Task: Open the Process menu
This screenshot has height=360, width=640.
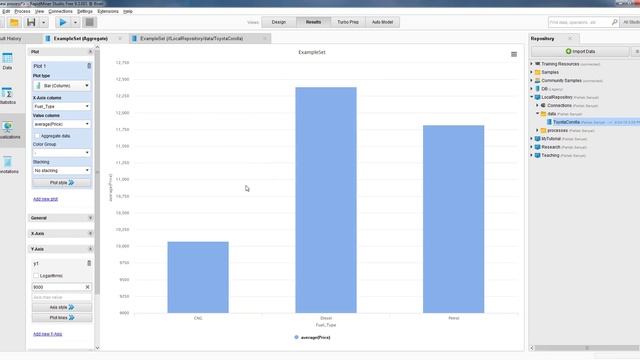Action: point(22,11)
